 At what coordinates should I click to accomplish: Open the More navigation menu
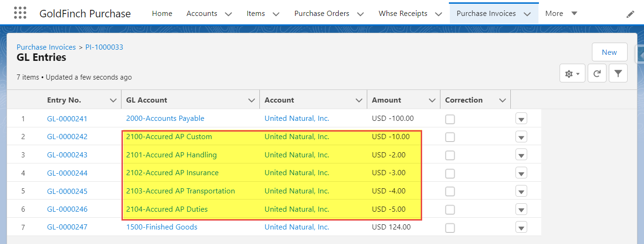(561, 14)
